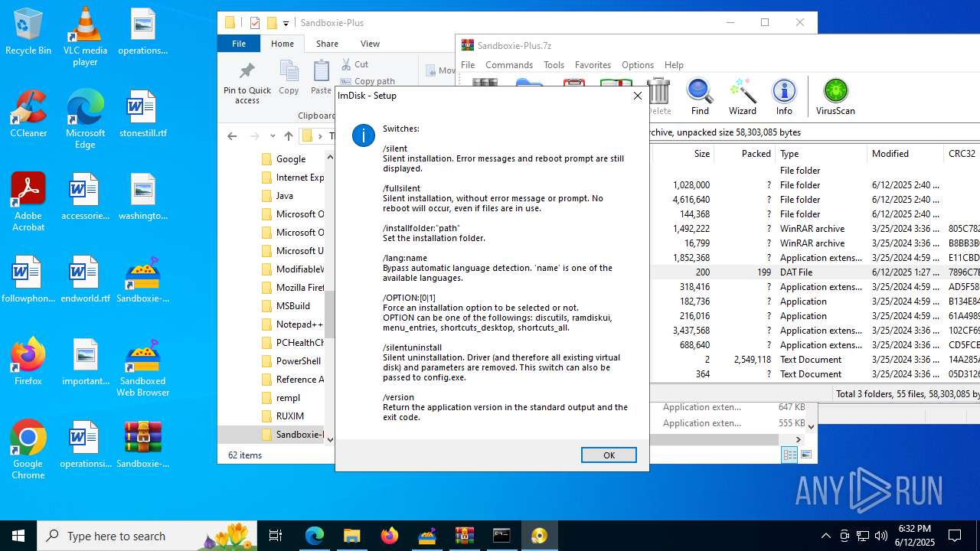Open Microsoft Edge desktop shortcut
Screen dimensions: 980x551
[85, 119]
